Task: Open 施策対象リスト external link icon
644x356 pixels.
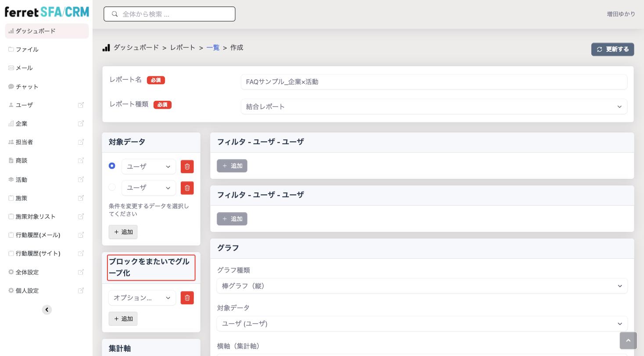Action: click(81, 217)
